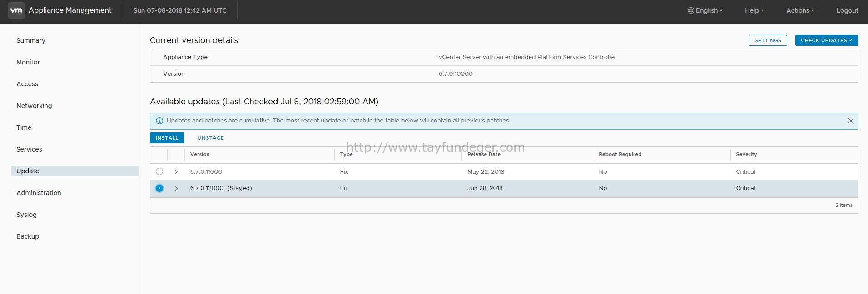
Task: Select the 6.7.0.12000 (Staged) radio button
Action: coord(159,188)
